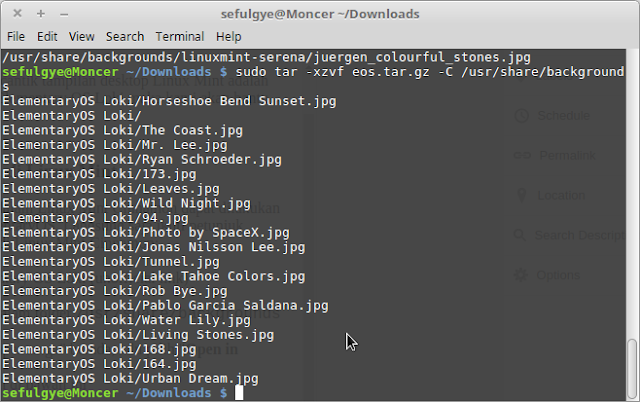
Task: Select the 94.jpg line
Action: pos(95,218)
